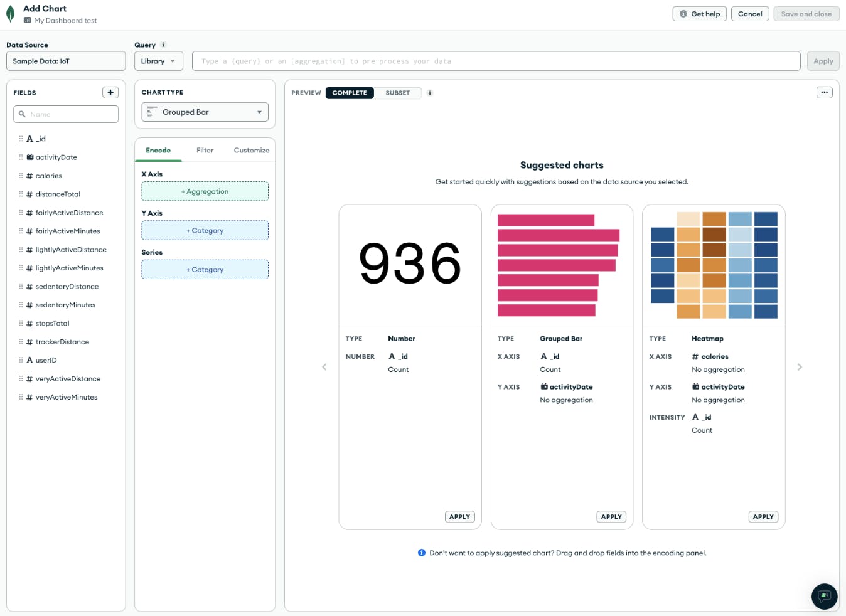Show more suggested charts with right chevron
This screenshot has width=846, height=616.
tap(800, 366)
